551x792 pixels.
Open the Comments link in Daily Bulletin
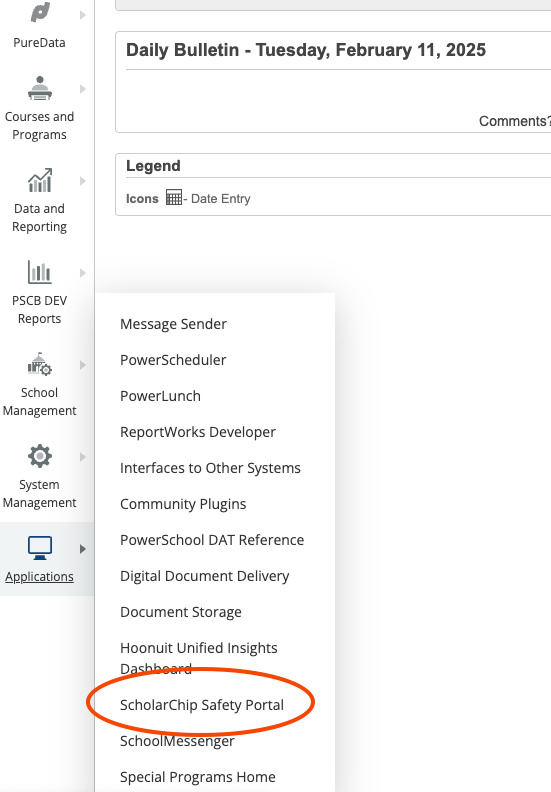[514, 121]
